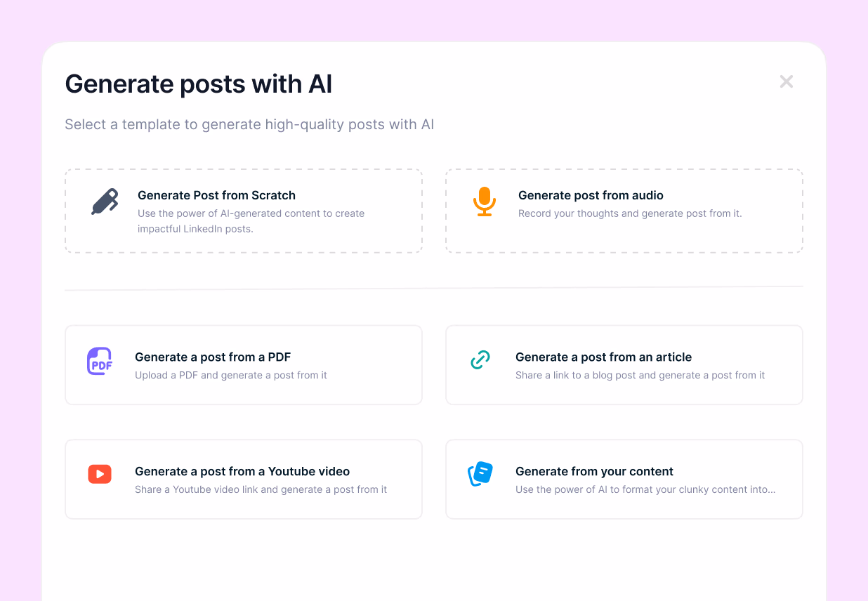868x601 pixels.
Task: Click the red Youtube play icon
Action: click(100, 474)
